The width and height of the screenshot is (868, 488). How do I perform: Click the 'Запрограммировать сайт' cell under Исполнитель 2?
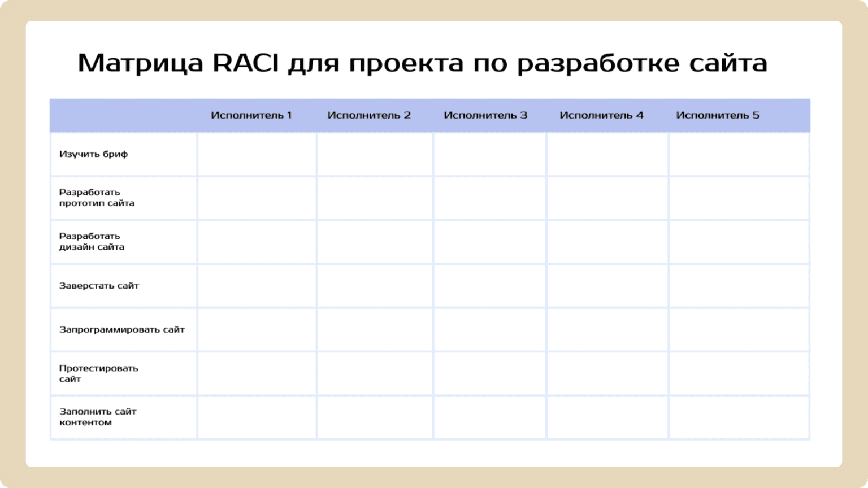pyautogui.click(x=375, y=330)
